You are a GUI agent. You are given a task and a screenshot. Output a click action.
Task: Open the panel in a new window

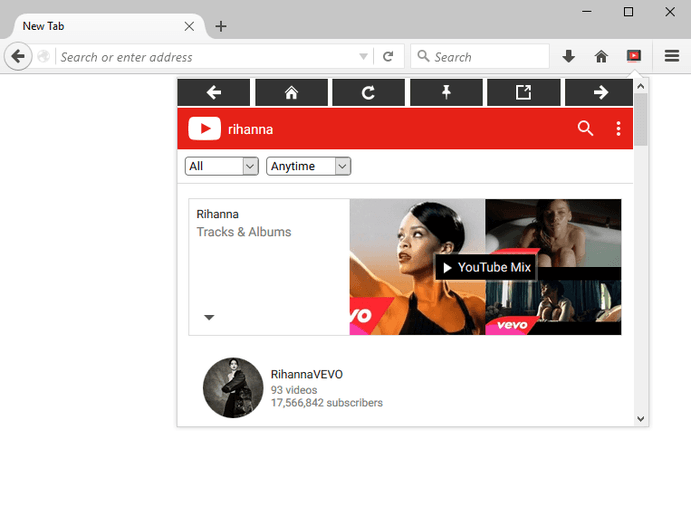coord(524,93)
